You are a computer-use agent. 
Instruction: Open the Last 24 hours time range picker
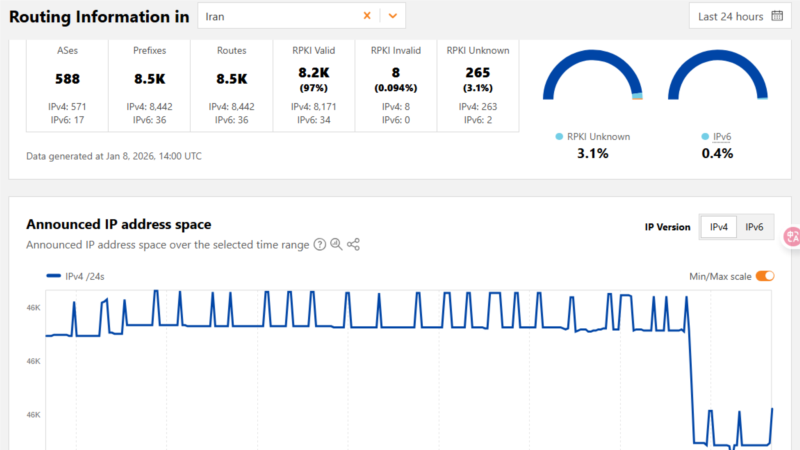point(739,16)
